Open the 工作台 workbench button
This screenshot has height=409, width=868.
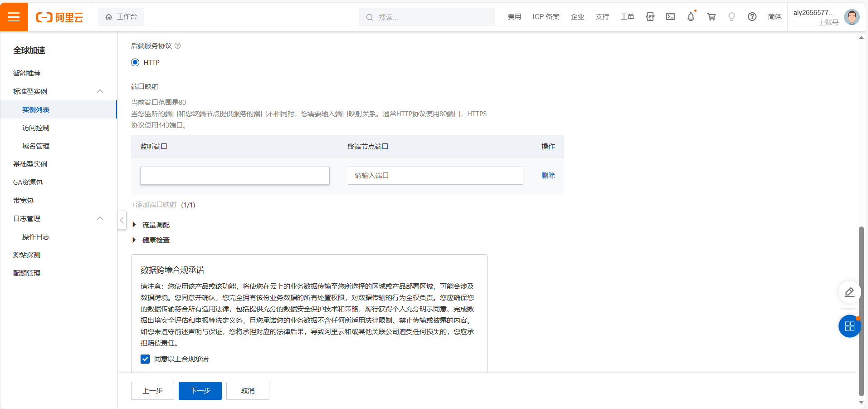click(121, 17)
